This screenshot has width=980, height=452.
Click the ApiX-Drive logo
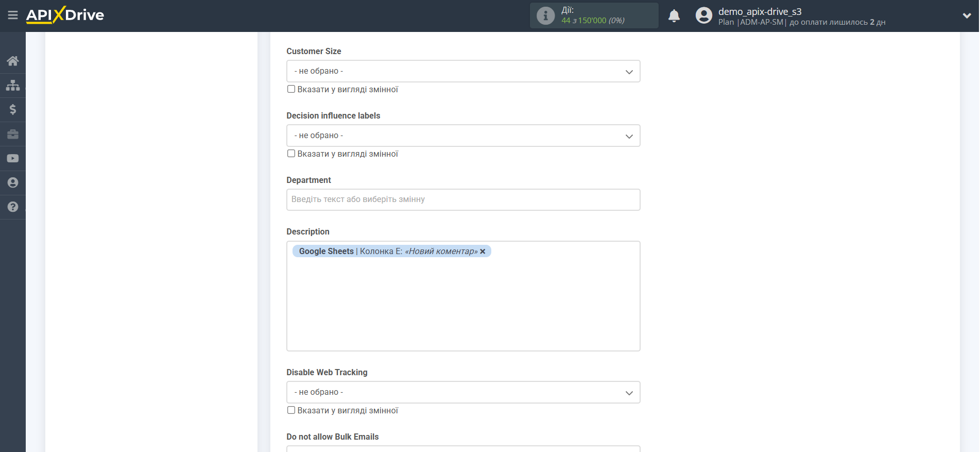tap(65, 15)
